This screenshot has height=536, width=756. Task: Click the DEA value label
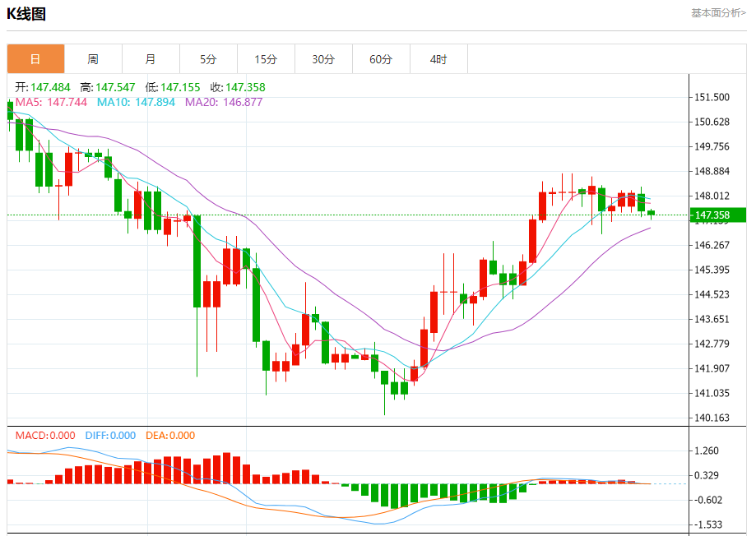click(170, 436)
